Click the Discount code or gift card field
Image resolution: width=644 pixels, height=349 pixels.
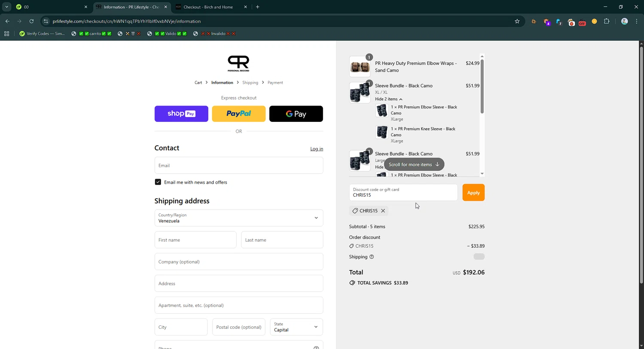tap(403, 192)
